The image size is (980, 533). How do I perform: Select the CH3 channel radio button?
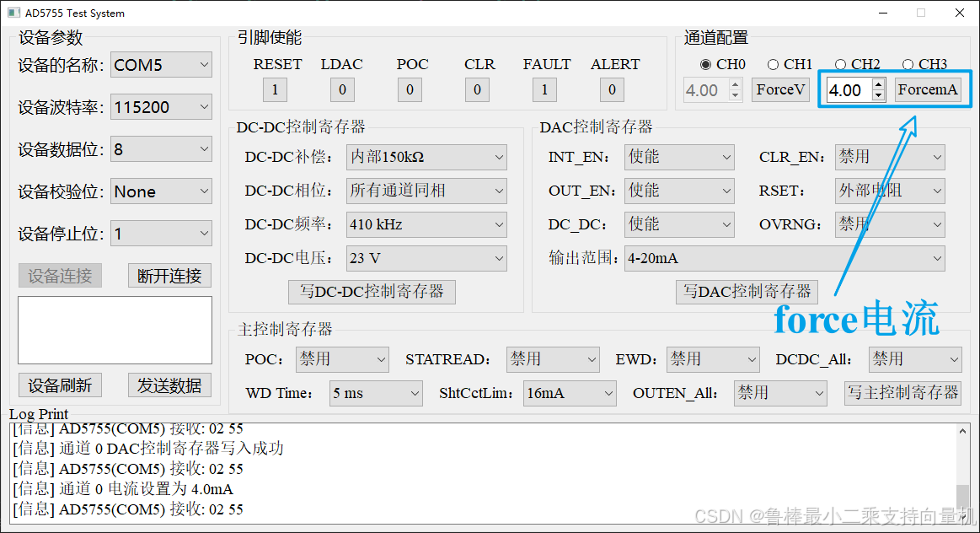[908, 64]
